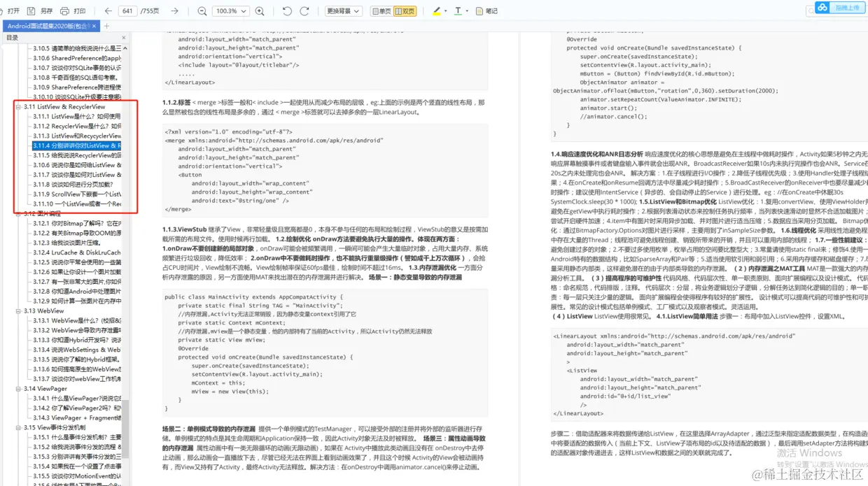Click the outline panel scroll-up arrow
This screenshot has height=486, width=868.
click(125, 48)
